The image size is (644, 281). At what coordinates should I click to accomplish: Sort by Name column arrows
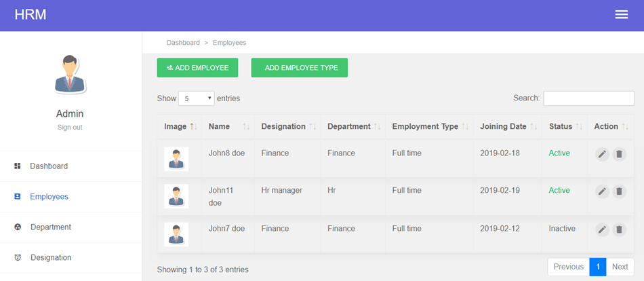click(247, 127)
